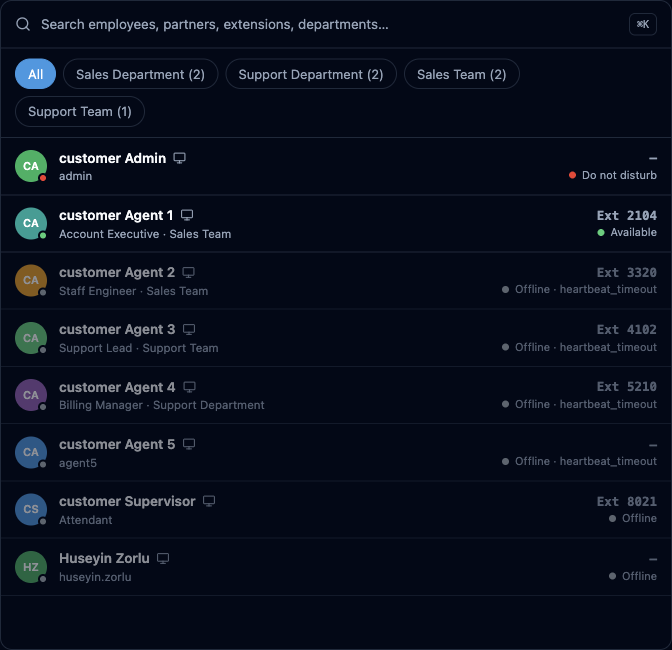Click extension Ext 8021

coord(627,501)
